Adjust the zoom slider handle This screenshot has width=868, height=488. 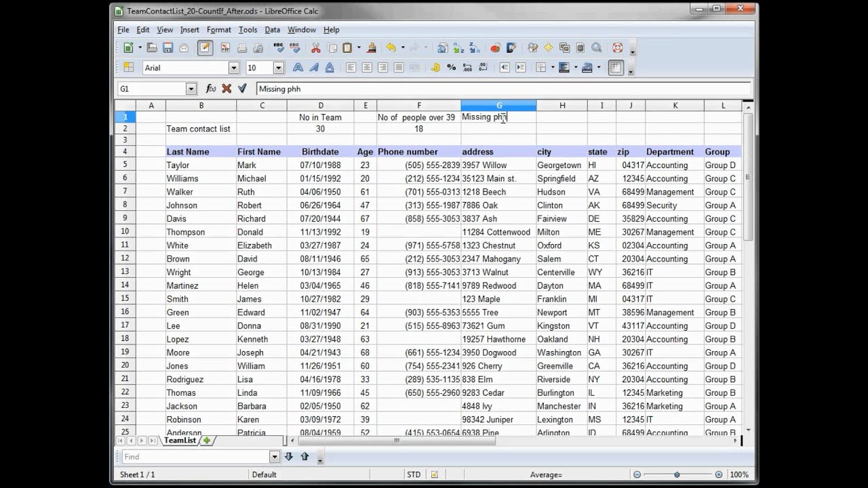pyautogui.click(x=677, y=474)
